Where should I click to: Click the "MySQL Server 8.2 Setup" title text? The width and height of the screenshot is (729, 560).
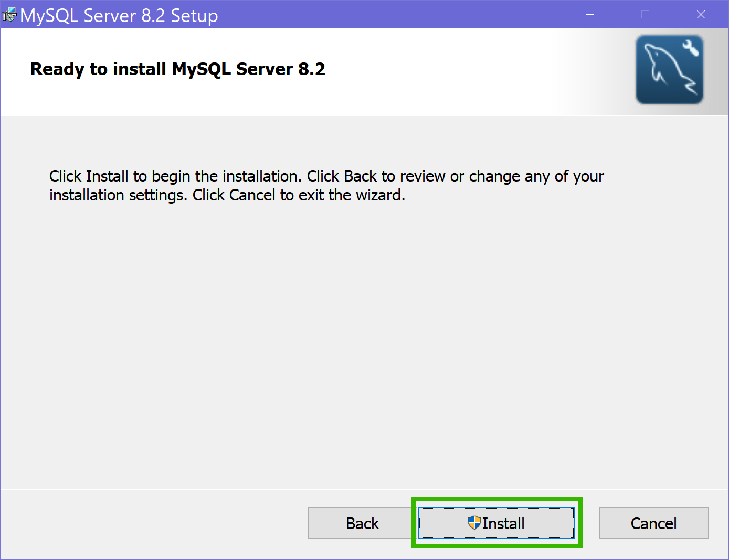coord(119,16)
